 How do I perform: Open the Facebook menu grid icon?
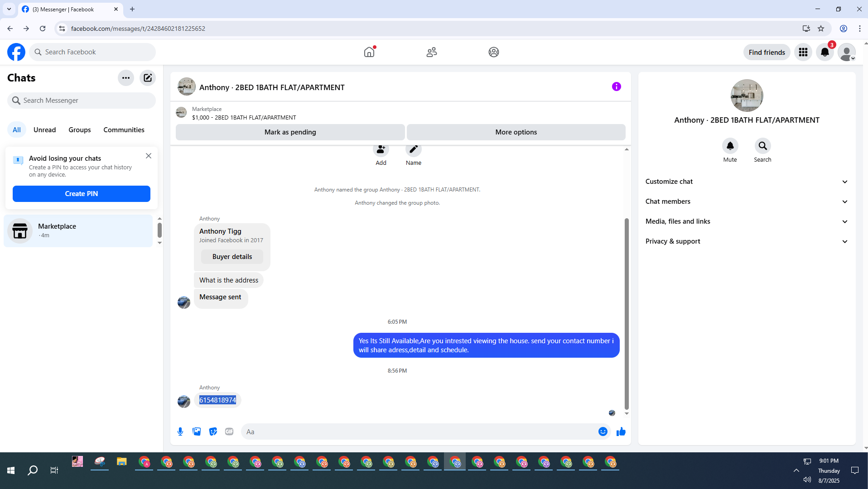(803, 52)
